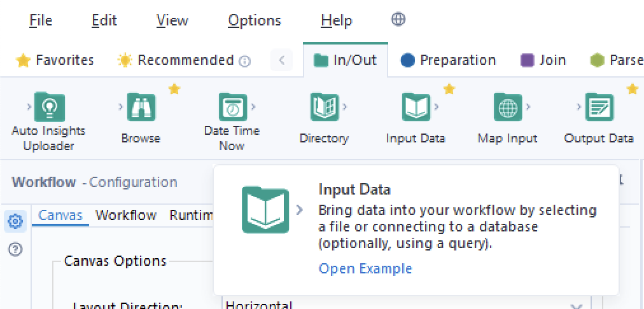644x309 pixels.
Task: Switch to the Parse tool category
Action: point(616,60)
